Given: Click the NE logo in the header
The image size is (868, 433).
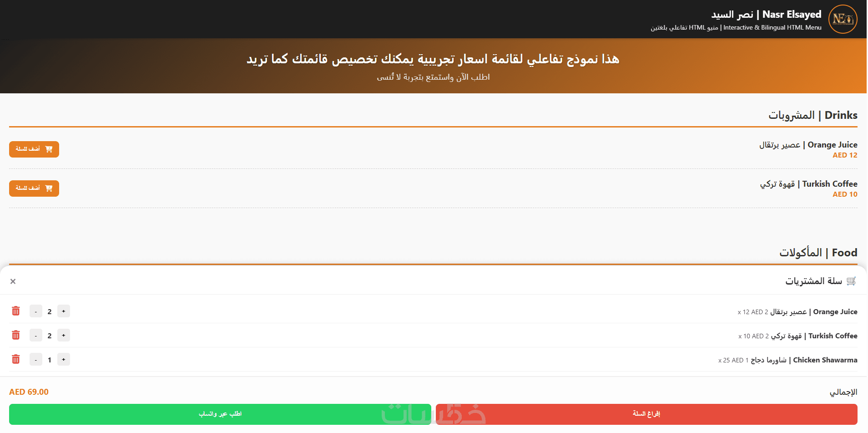Looking at the screenshot, I should pyautogui.click(x=843, y=19).
